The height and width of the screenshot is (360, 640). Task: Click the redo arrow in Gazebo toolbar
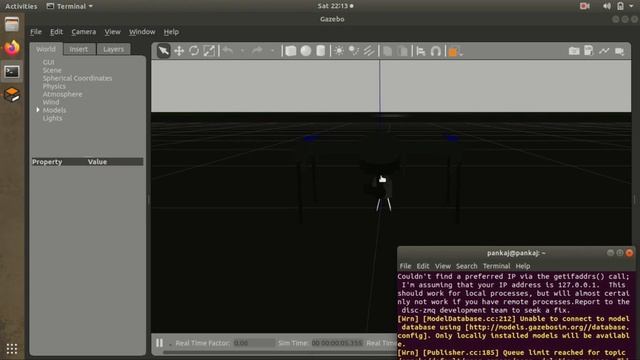(x=258, y=51)
